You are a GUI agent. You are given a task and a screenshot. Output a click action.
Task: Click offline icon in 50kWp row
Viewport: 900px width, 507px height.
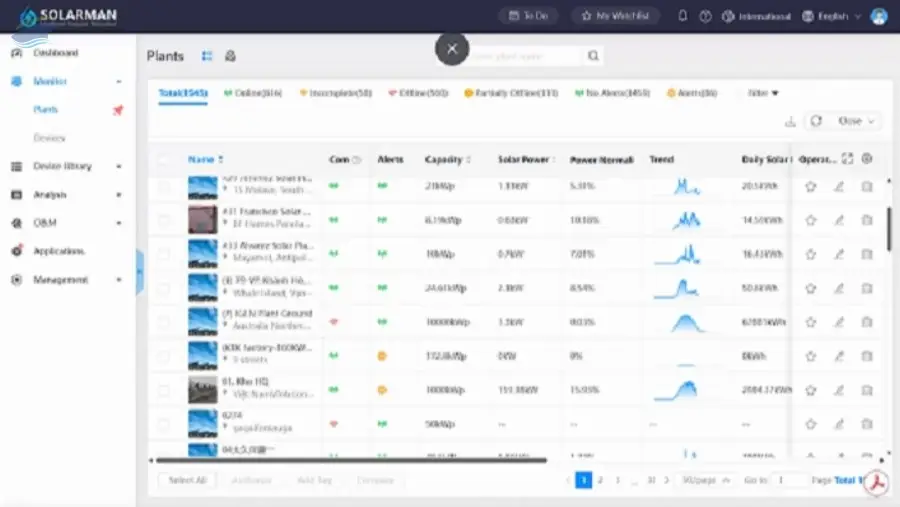tap(333, 424)
